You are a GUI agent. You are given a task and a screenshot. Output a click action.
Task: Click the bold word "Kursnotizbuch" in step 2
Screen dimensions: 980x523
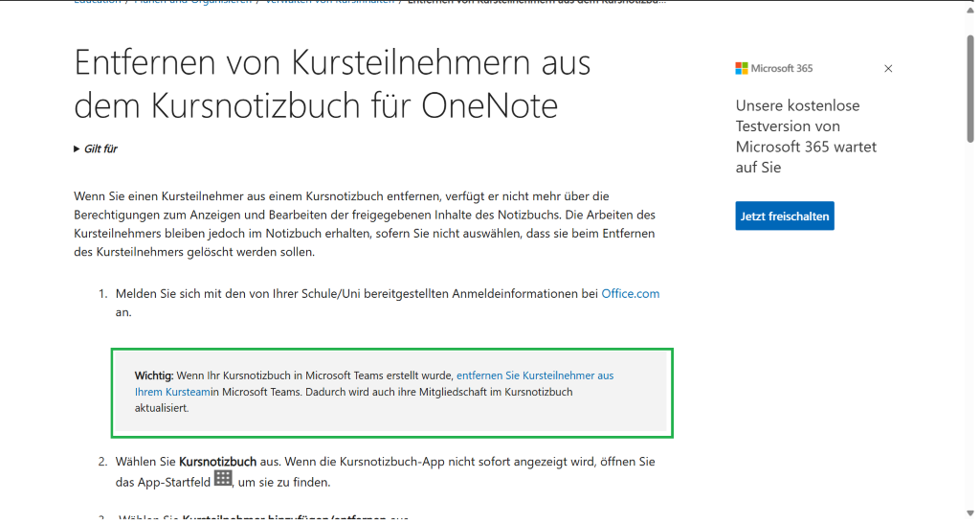(x=217, y=462)
